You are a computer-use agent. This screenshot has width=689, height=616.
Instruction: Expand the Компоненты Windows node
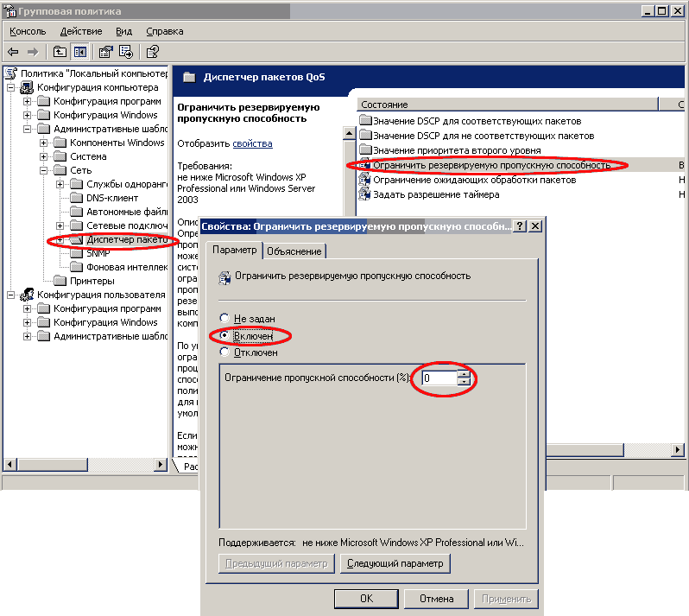[43, 143]
